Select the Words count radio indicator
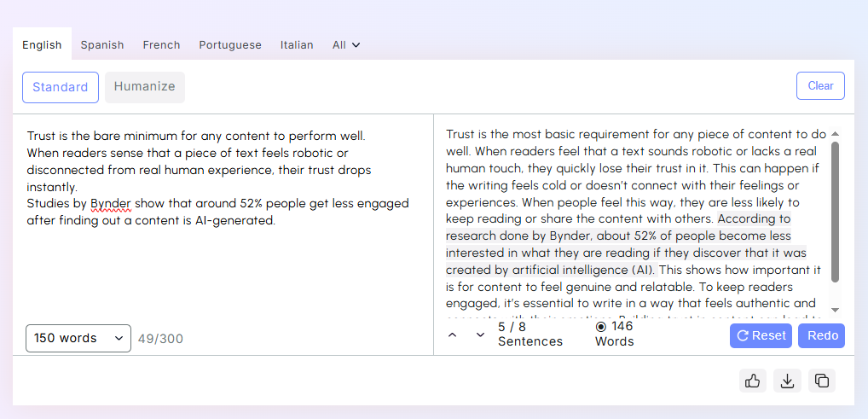Image resolution: width=868 pixels, height=419 pixels. tap(600, 326)
